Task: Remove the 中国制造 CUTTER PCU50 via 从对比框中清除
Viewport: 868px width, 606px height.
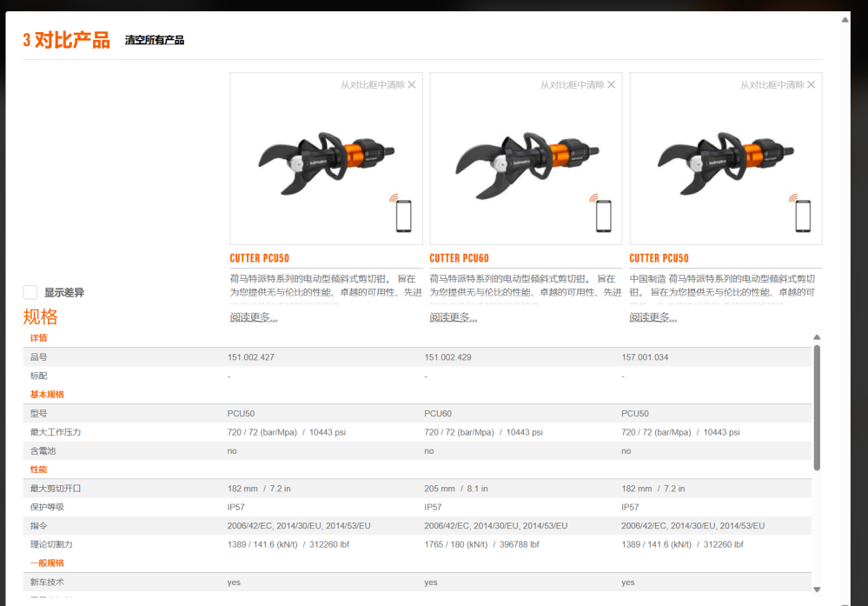Action: [778, 84]
